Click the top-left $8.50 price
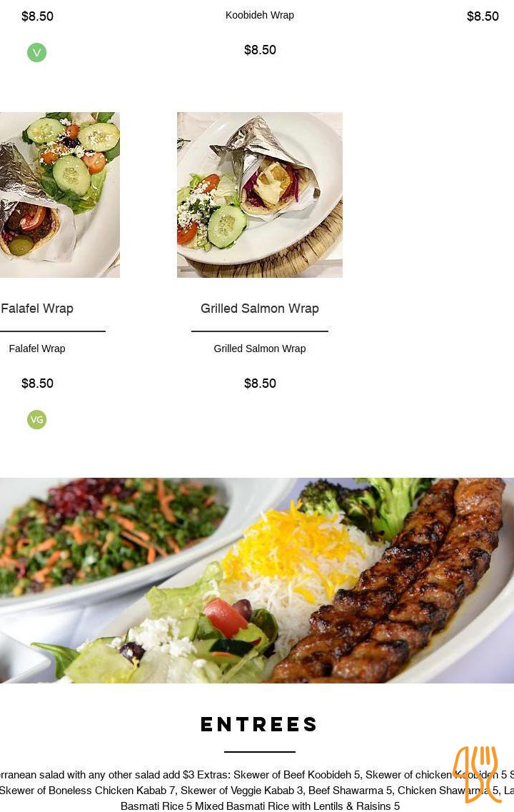Viewport: 514px width, 812px height. click(x=37, y=16)
